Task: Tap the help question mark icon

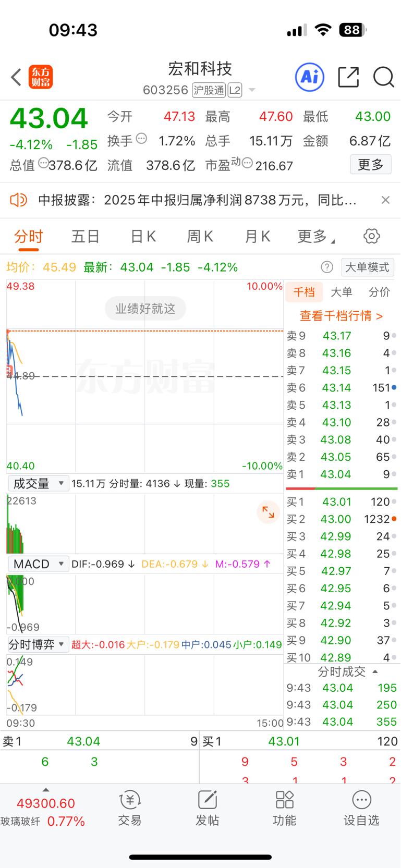Action: click(327, 267)
